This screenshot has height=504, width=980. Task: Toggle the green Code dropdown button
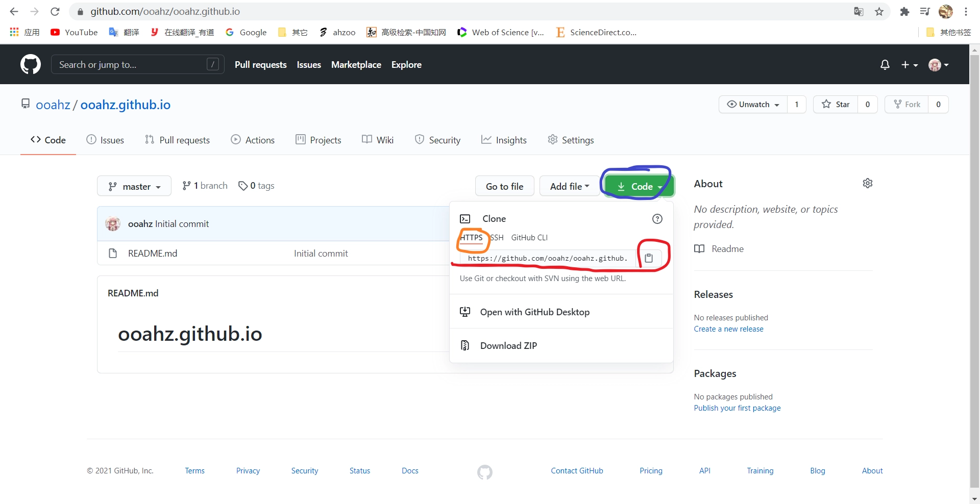point(639,186)
